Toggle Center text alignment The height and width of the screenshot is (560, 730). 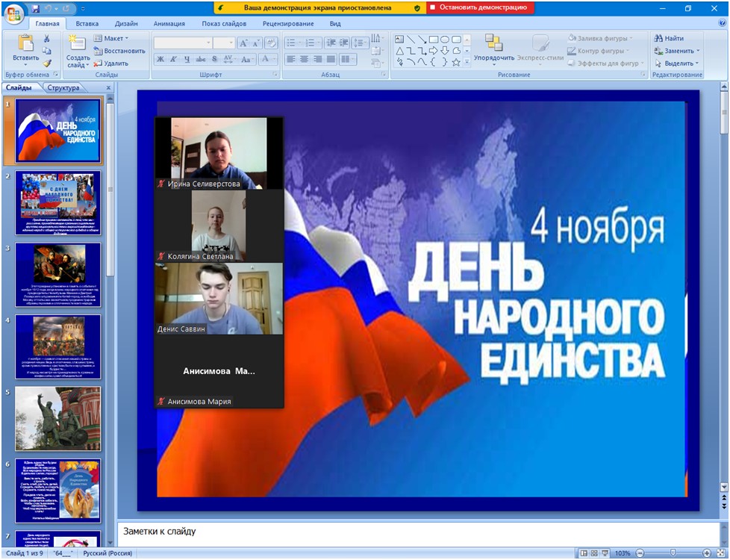click(x=304, y=59)
